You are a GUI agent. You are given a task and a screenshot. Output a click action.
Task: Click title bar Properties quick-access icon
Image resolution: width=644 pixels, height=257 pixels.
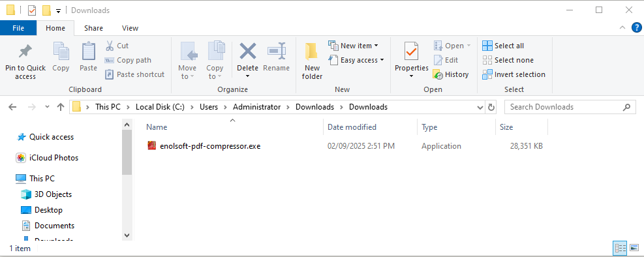coord(31,10)
